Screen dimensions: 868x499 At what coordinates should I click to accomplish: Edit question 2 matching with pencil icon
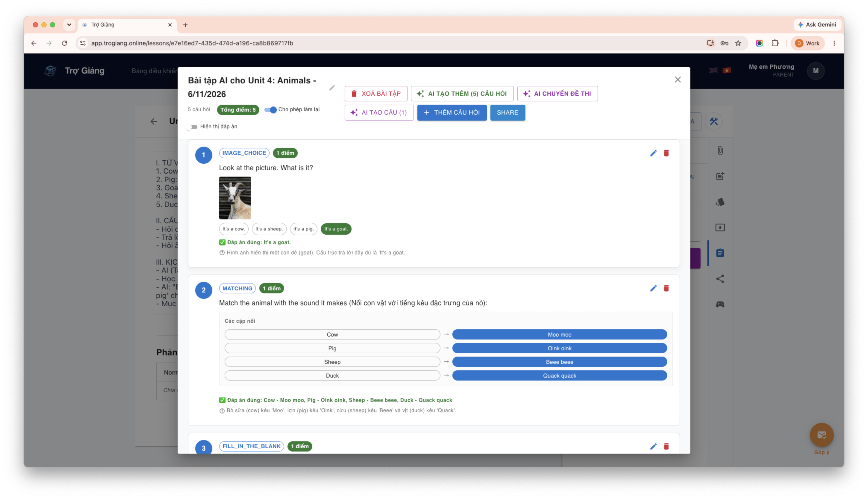653,288
